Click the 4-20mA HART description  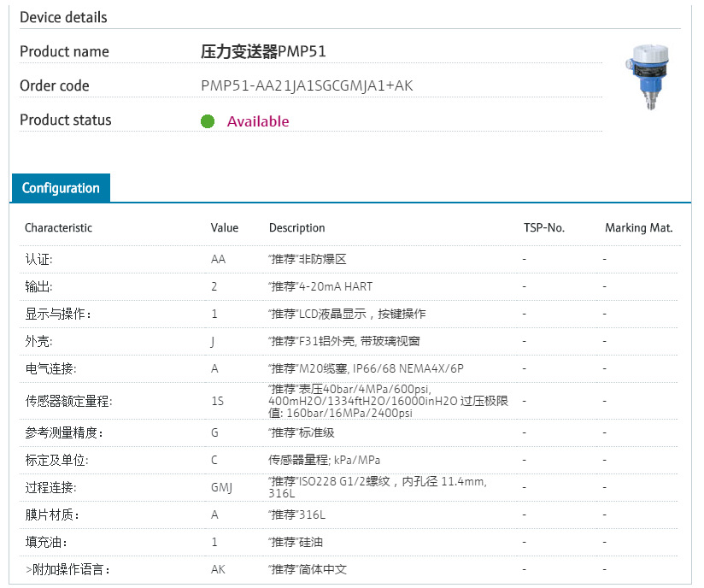coord(320,286)
